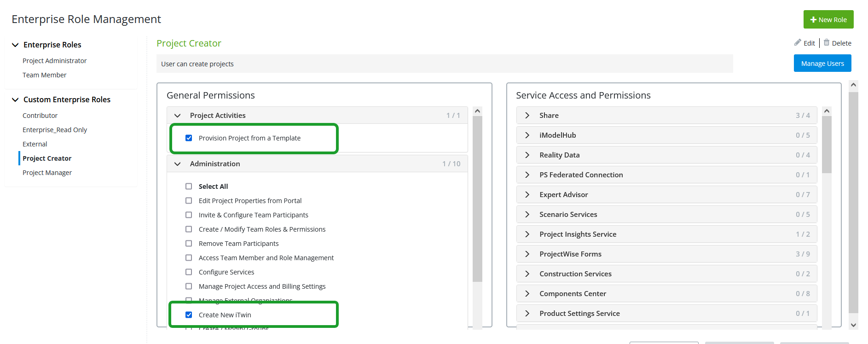
Task: Collapse the Custom Enterprise Roles chevron
Action: [15, 99]
